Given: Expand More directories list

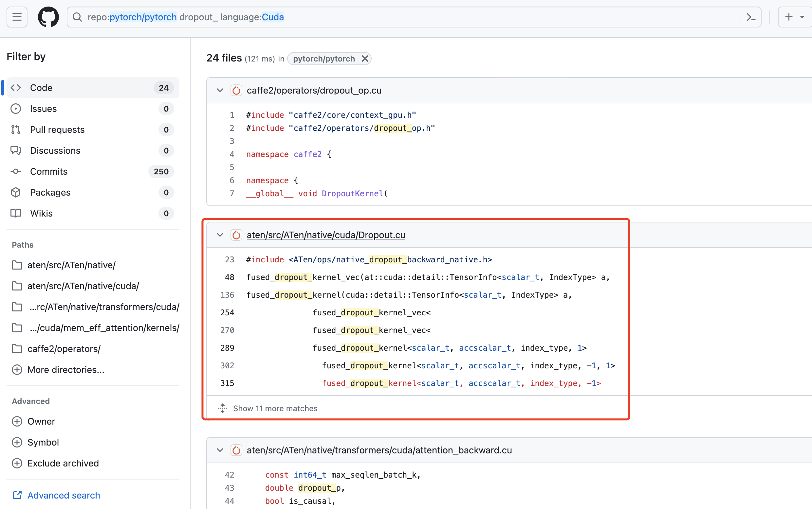Looking at the screenshot, I should pyautogui.click(x=66, y=369).
